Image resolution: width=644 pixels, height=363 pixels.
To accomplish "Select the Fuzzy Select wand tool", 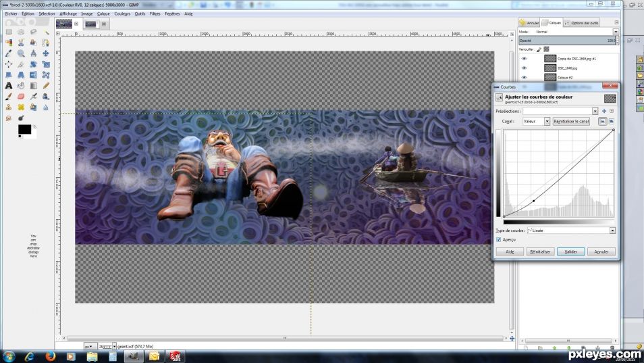I will click(x=46, y=32).
